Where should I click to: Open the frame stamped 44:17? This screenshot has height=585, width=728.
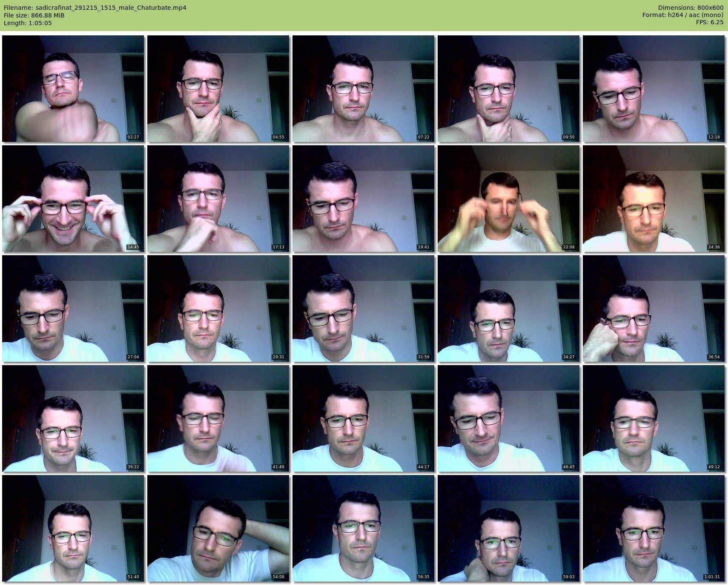pyautogui.click(x=364, y=418)
